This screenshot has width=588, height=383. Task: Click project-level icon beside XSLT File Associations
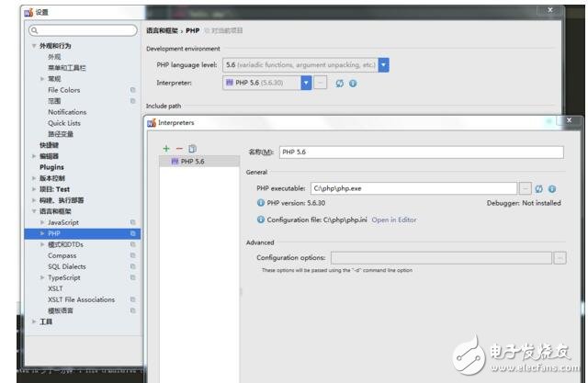pyautogui.click(x=132, y=299)
